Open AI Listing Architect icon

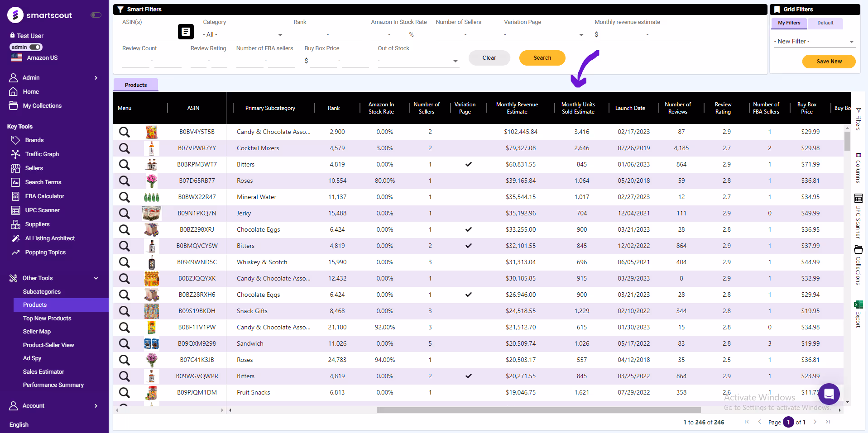[x=15, y=238]
